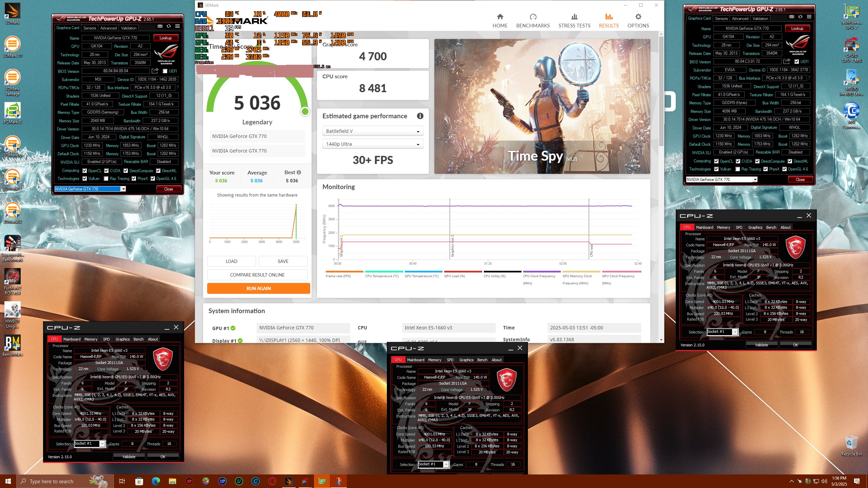Click the info icon beside Estimated game performance

tap(420, 116)
